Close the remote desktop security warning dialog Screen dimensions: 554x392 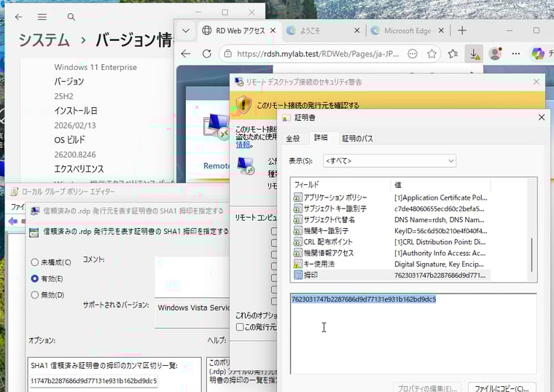537,82
